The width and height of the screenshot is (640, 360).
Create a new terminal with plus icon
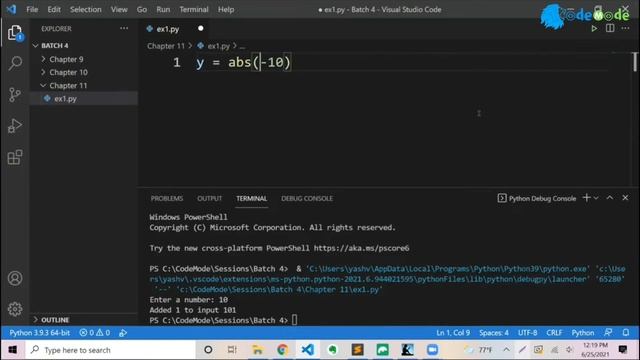[587, 198]
